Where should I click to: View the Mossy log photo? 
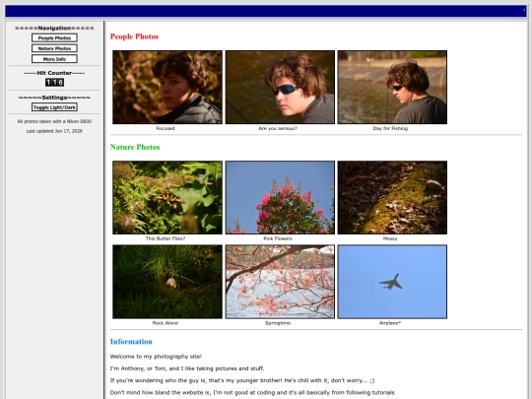[x=392, y=197]
